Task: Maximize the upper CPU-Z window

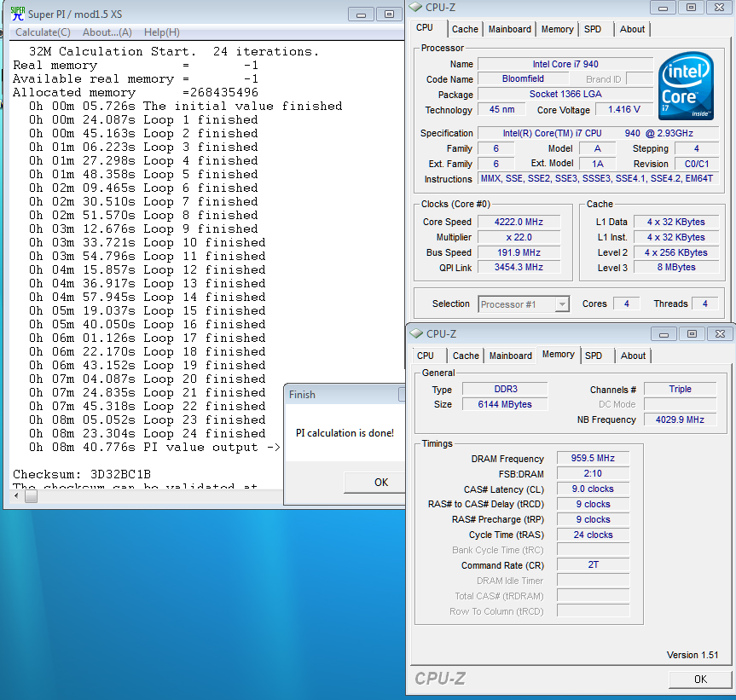Action: [x=691, y=8]
